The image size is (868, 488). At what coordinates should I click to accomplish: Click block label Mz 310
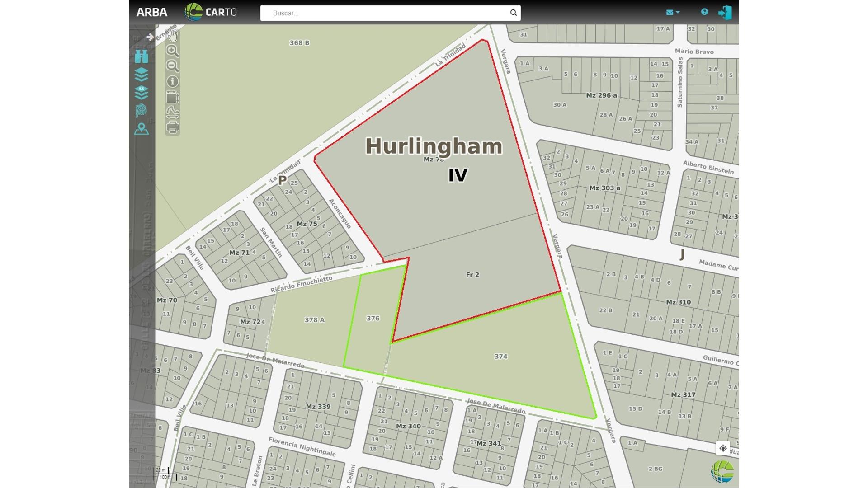tap(678, 302)
